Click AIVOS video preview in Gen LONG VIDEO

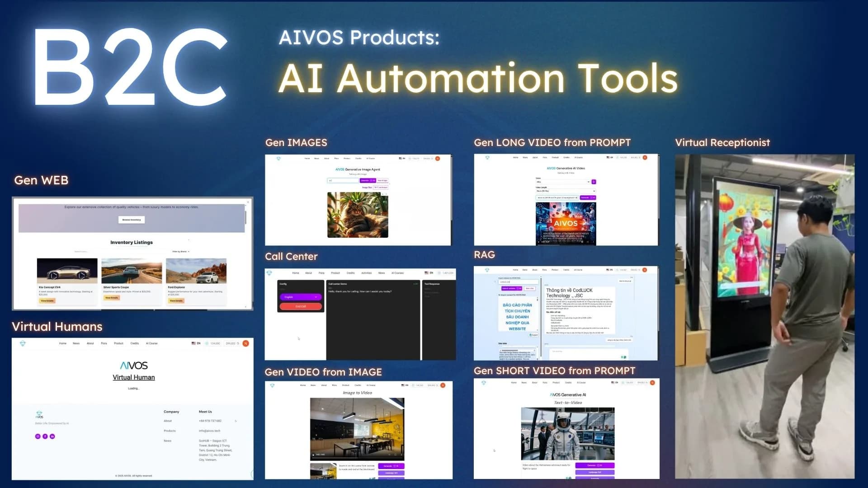coord(566,224)
